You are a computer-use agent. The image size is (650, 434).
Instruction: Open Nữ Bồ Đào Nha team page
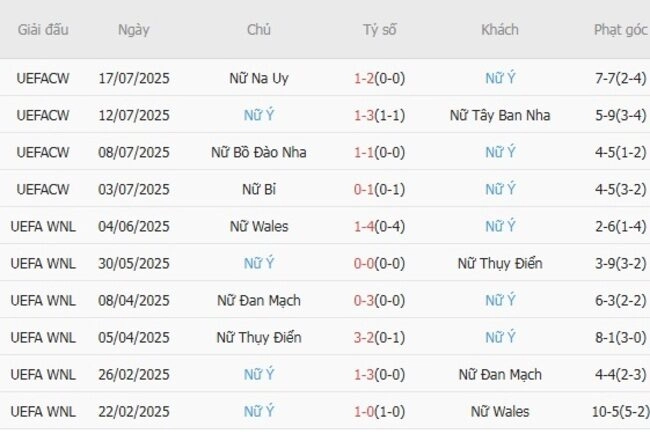(259, 152)
